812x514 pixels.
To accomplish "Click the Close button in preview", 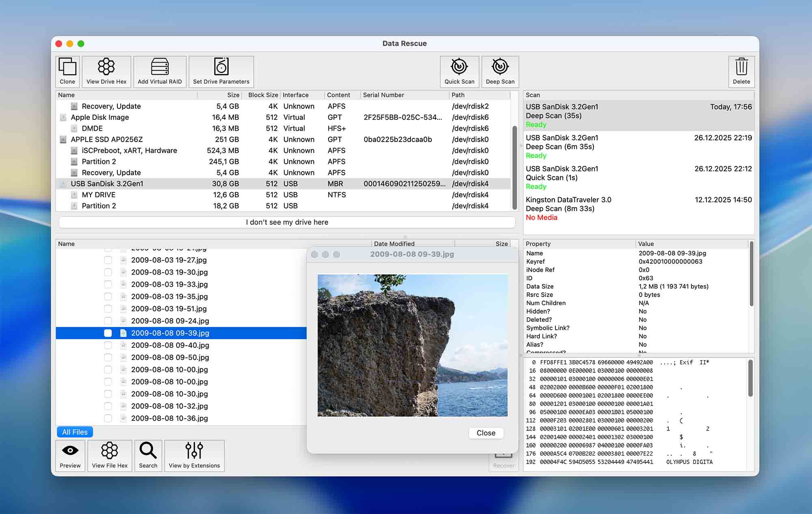I will [x=486, y=433].
